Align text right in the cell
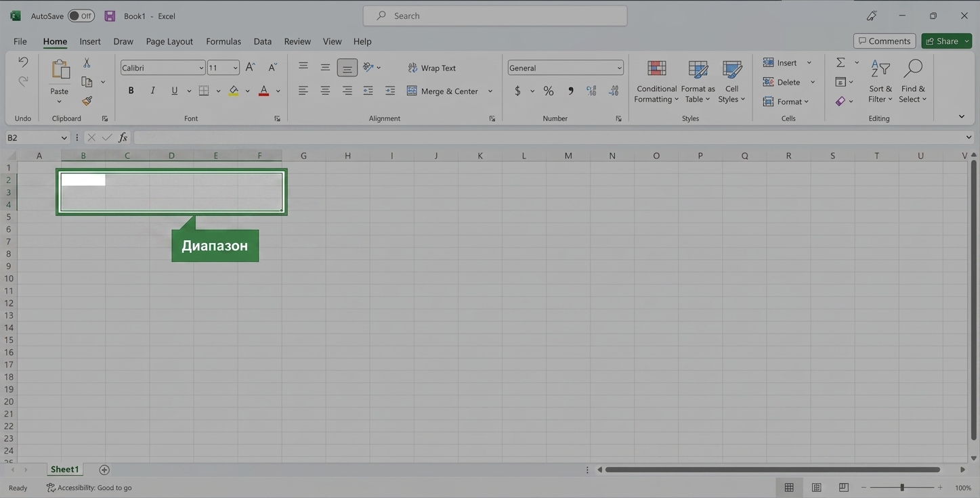Screen dimensions: 980x498 click(347, 91)
